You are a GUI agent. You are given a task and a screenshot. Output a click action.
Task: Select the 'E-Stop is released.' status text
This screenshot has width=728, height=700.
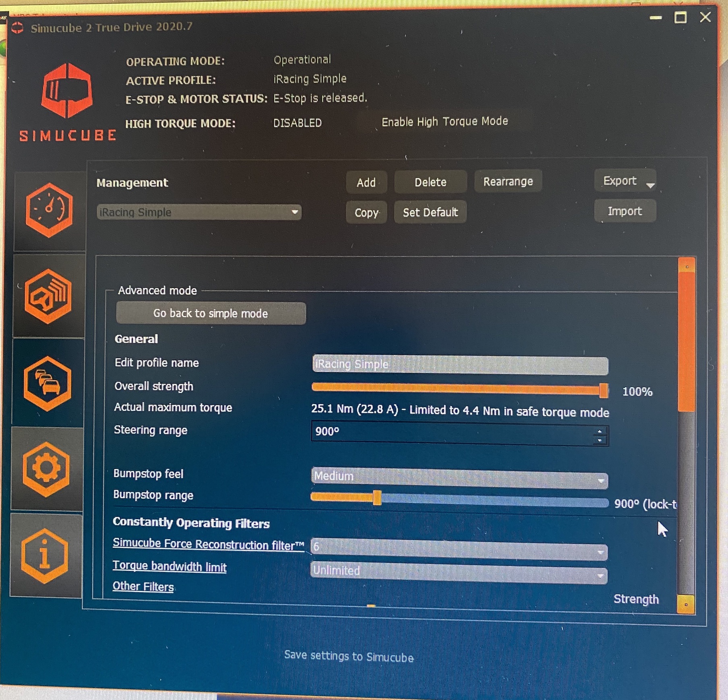[x=321, y=98]
